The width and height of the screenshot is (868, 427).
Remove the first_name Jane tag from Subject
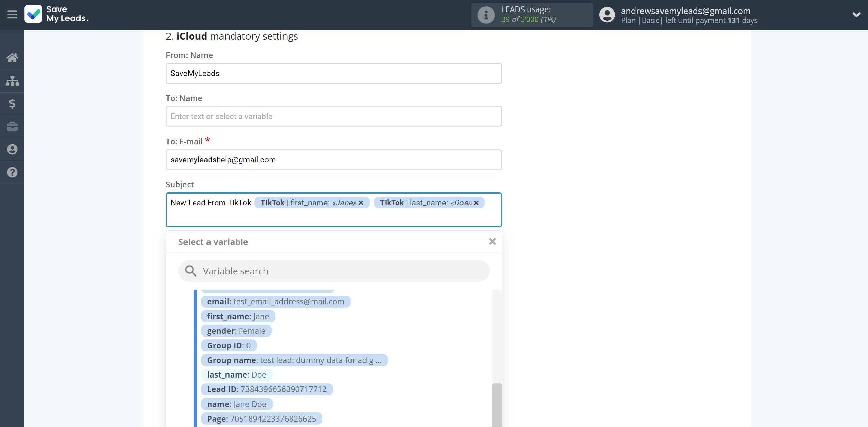361,203
